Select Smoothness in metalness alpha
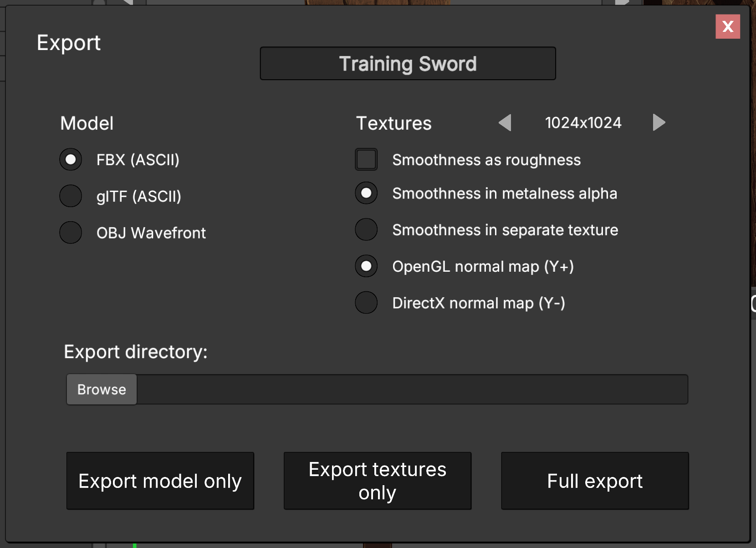 coord(366,193)
